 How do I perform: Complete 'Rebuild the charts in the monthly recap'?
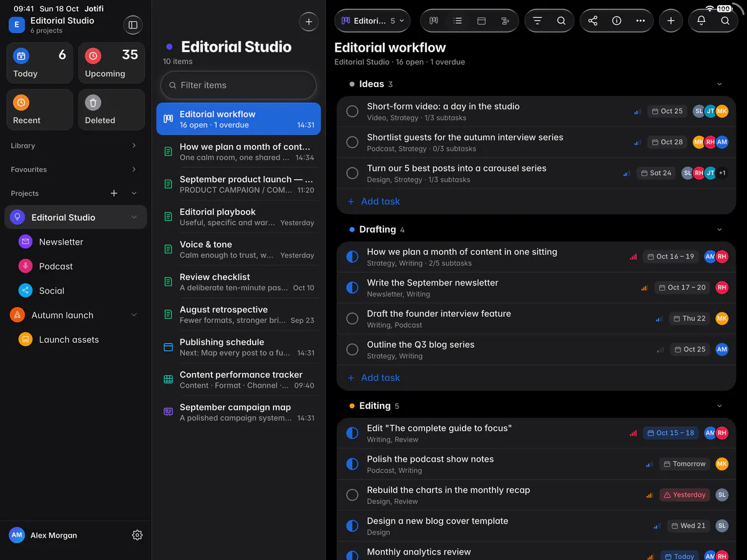point(352,495)
